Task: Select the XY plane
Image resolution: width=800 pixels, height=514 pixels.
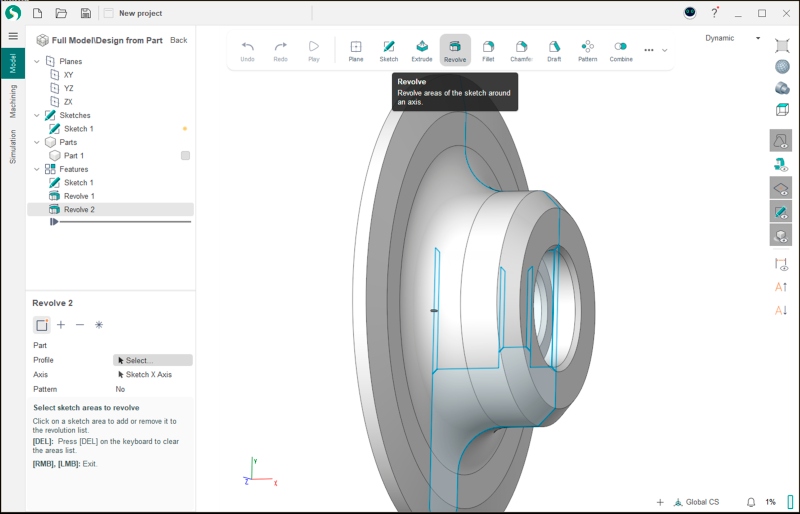Action: (68, 75)
